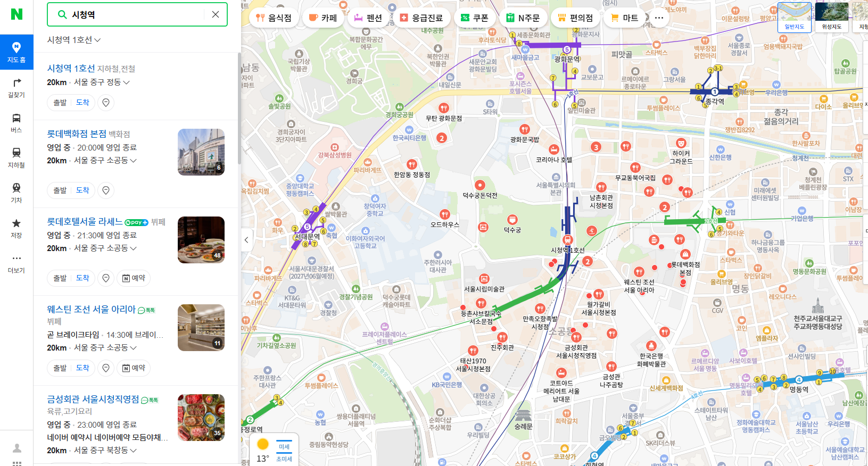Image resolution: width=868 pixels, height=466 pixels.
Task: Pin 롯데백화점 본점 with location icon
Action: [106, 190]
